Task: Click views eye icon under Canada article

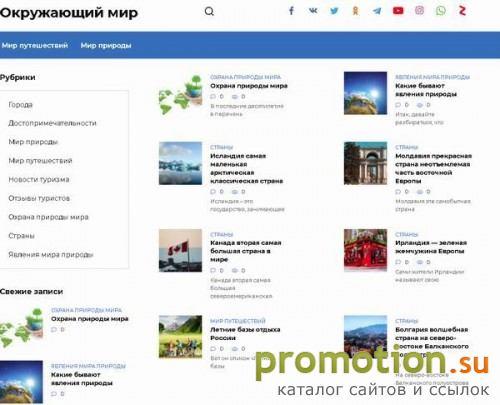Action: coord(235,270)
